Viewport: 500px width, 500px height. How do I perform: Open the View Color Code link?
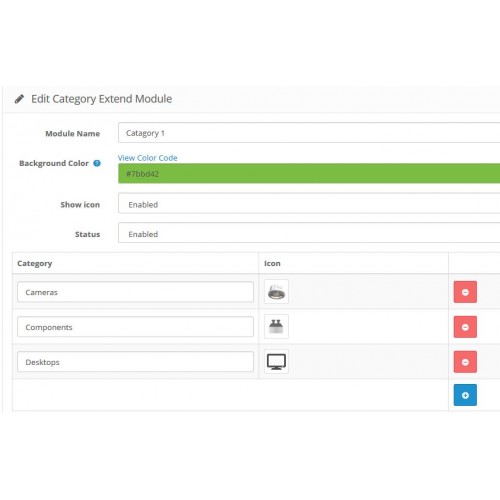(x=147, y=158)
